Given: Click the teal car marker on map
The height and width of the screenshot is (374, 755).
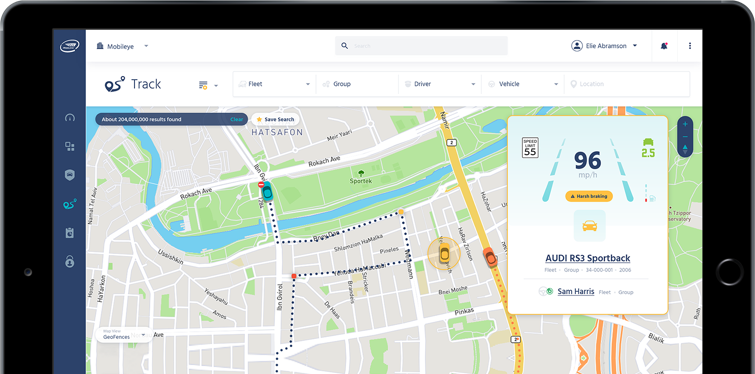Looking at the screenshot, I should coord(266,192).
